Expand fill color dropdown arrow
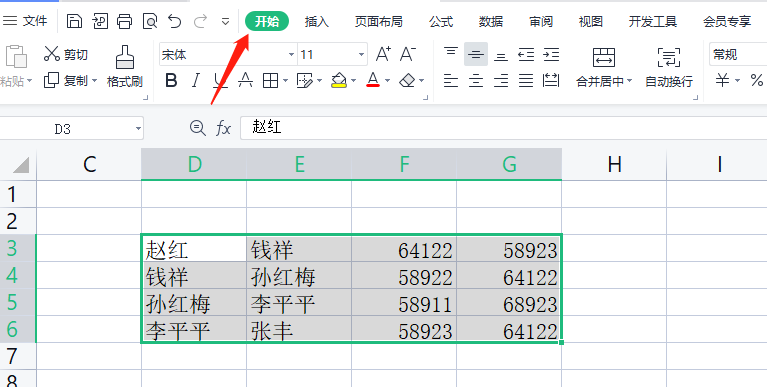Screen dimensions: 767x387 click(x=353, y=81)
